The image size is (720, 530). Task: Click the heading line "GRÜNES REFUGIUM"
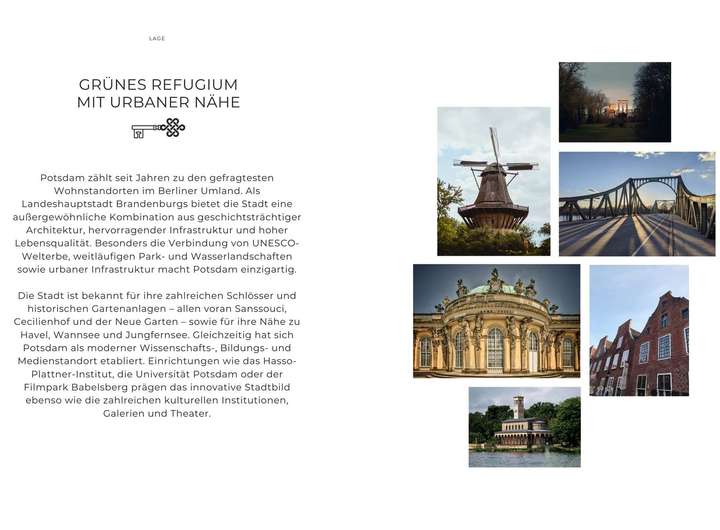coord(158,85)
